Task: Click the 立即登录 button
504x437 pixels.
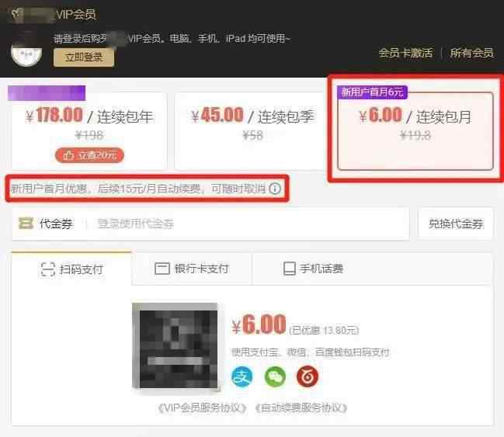Action: 84,57
